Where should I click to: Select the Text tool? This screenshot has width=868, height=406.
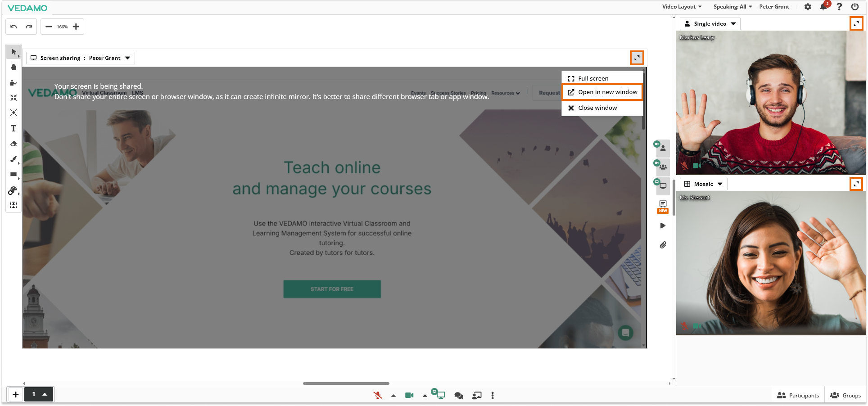coord(14,128)
